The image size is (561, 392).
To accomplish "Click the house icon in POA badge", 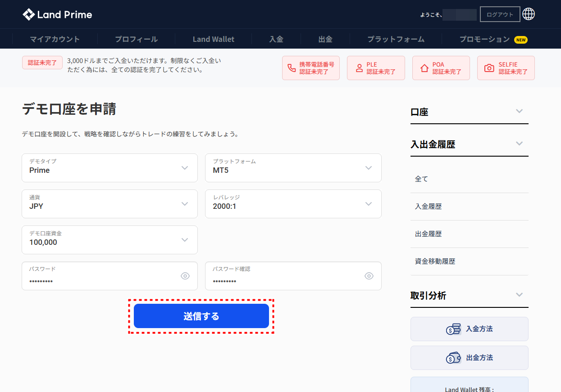I will (x=424, y=68).
